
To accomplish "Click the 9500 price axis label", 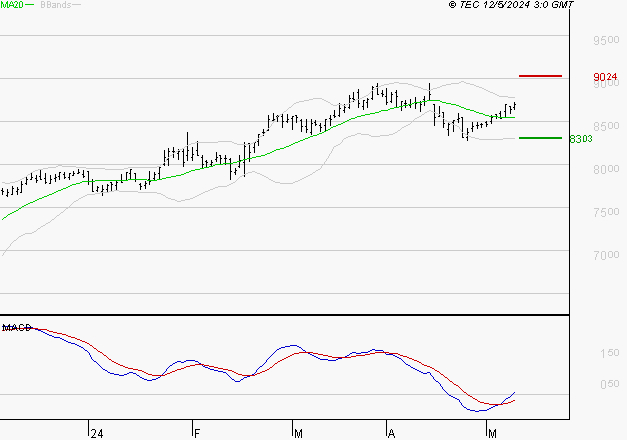I will (606, 40).
